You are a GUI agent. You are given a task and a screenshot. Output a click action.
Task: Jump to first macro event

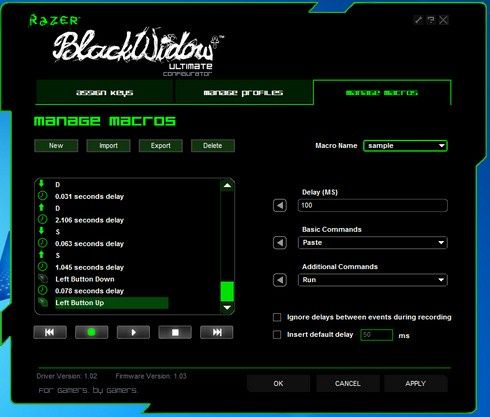pos(50,332)
